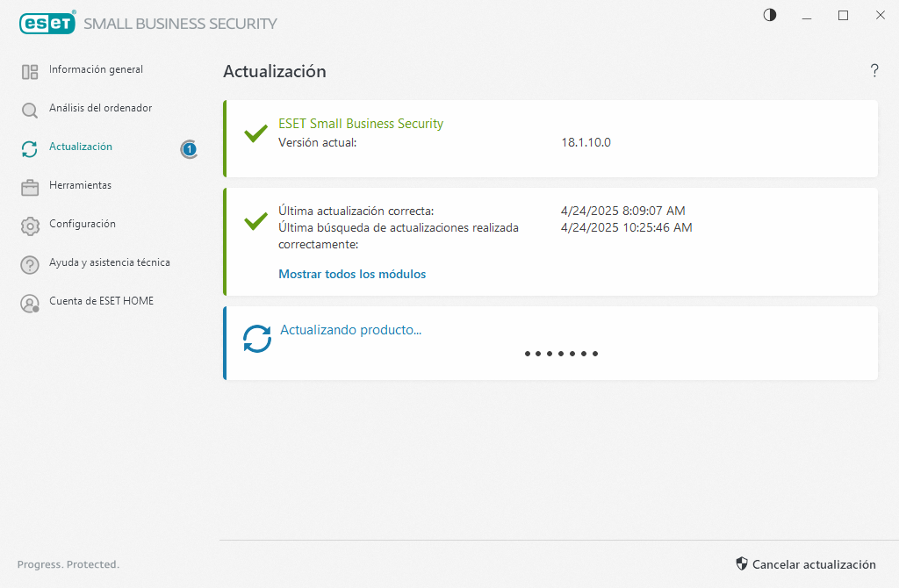This screenshot has width=899, height=588.
Task: Click the green status bar on the version card
Action: point(227,138)
